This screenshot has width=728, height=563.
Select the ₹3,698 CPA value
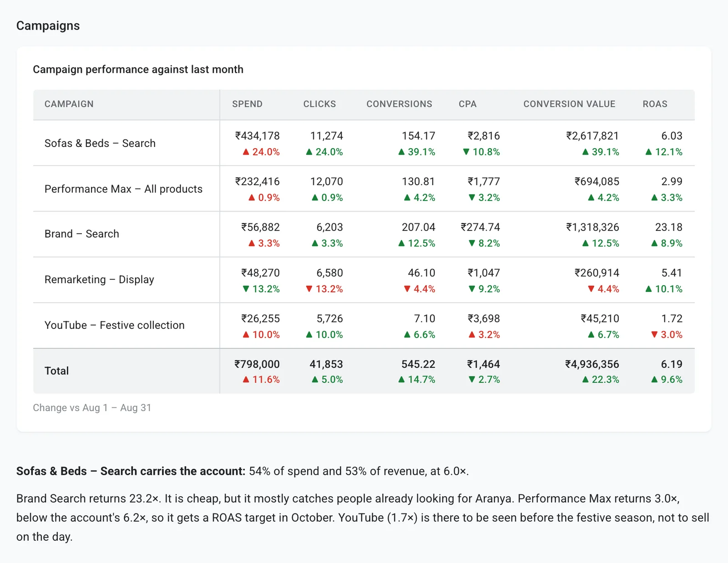484,318
